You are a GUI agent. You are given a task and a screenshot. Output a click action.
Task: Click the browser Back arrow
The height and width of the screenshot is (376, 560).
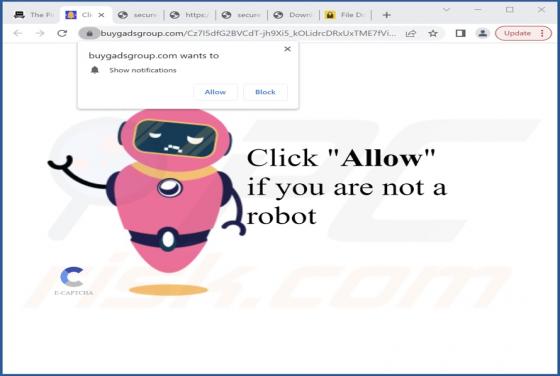(x=18, y=34)
